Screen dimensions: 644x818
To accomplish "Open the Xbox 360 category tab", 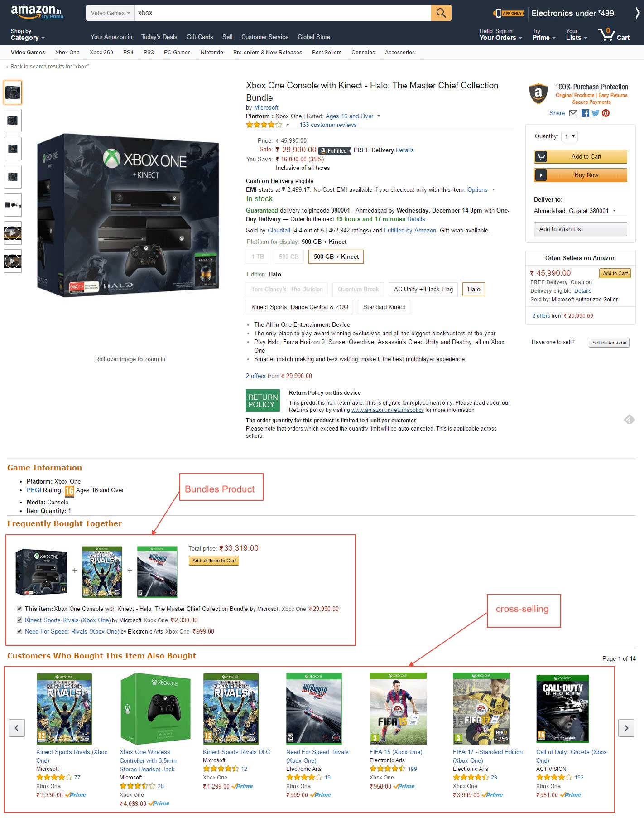I will click(101, 53).
